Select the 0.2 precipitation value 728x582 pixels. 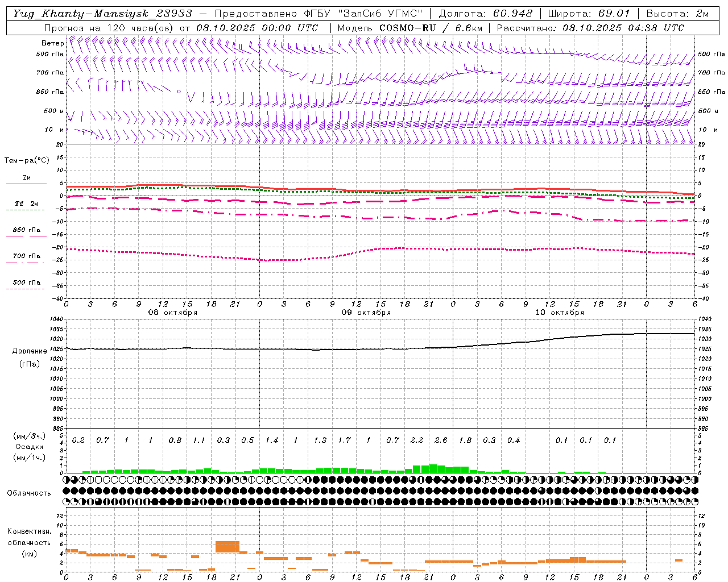point(78,440)
